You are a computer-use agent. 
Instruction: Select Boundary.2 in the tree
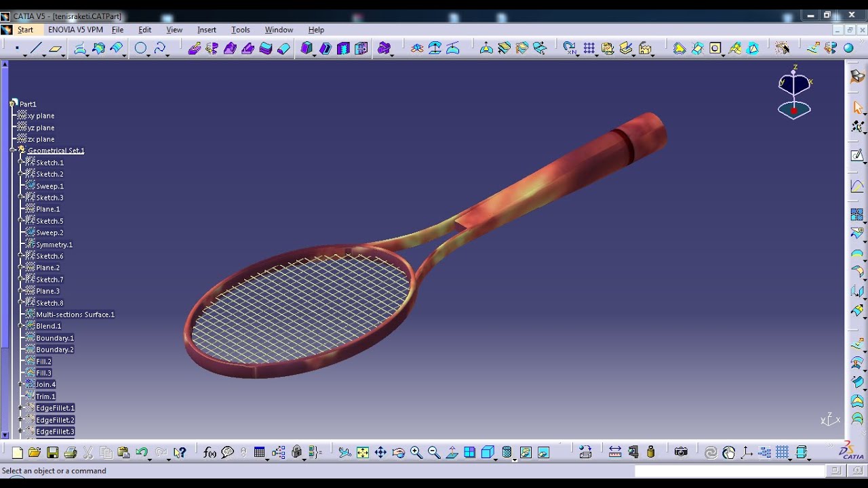(x=55, y=350)
